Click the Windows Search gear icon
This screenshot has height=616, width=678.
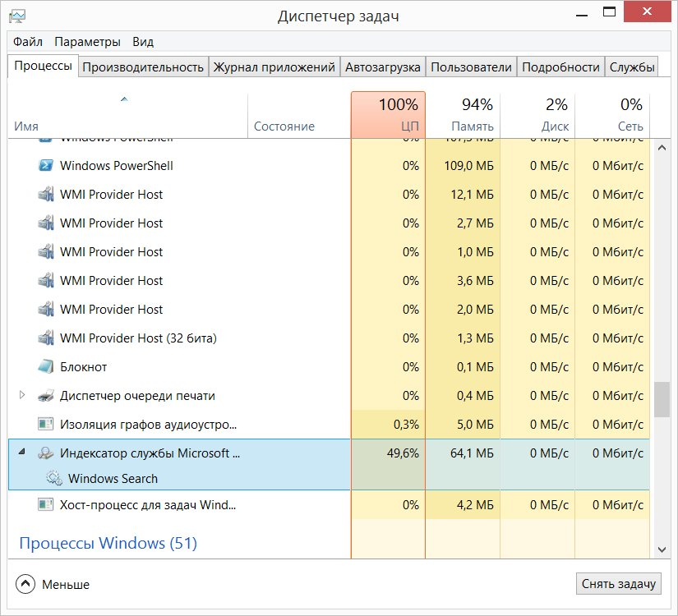coord(54,478)
